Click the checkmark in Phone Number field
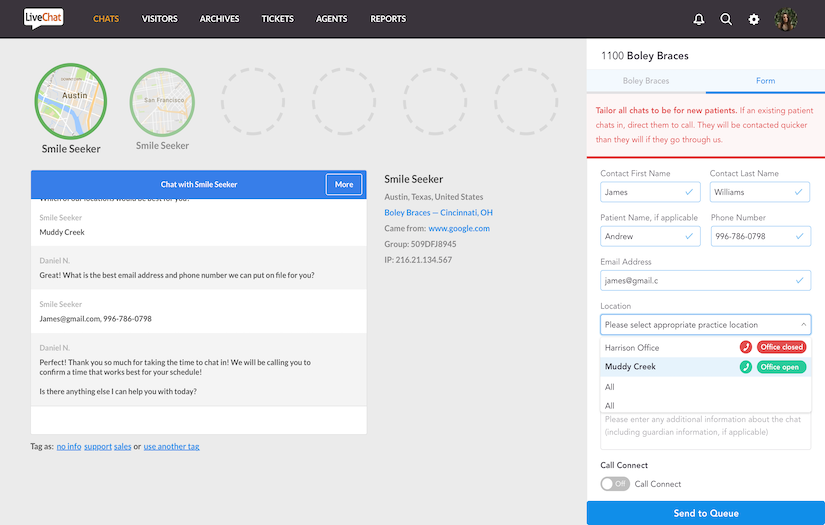 800,236
